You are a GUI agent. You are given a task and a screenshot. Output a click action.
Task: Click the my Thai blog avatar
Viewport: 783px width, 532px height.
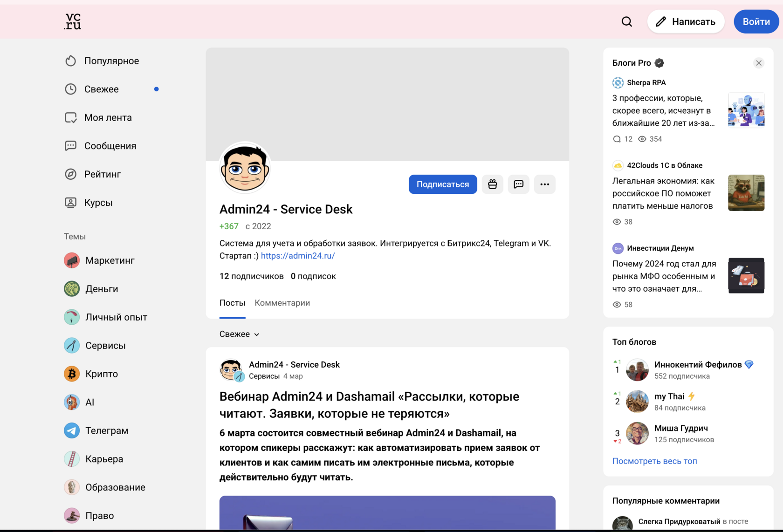(x=637, y=402)
